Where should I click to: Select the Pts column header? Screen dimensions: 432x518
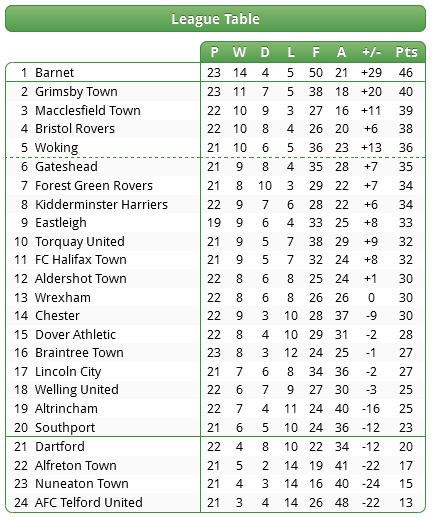(x=406, y=52)
